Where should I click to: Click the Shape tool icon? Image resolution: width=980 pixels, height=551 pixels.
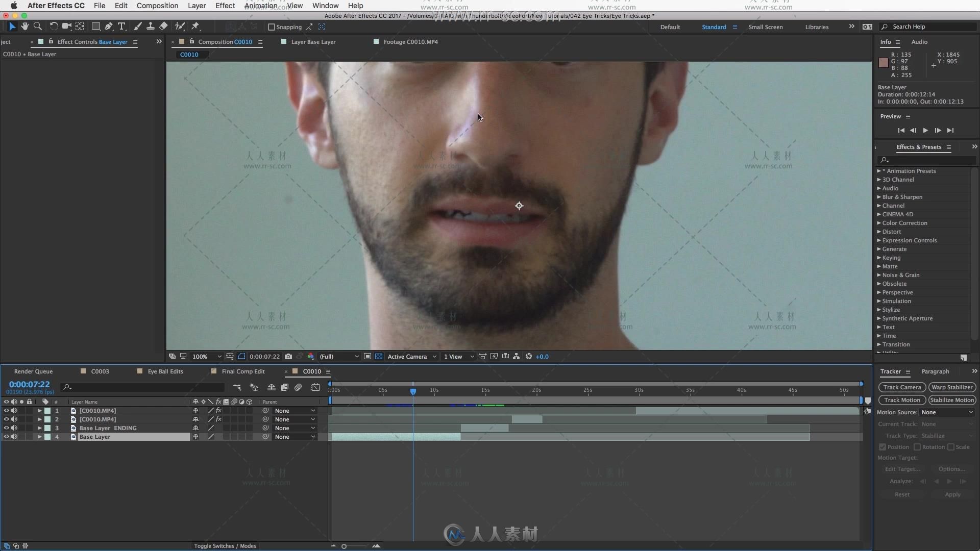point(94,26)
